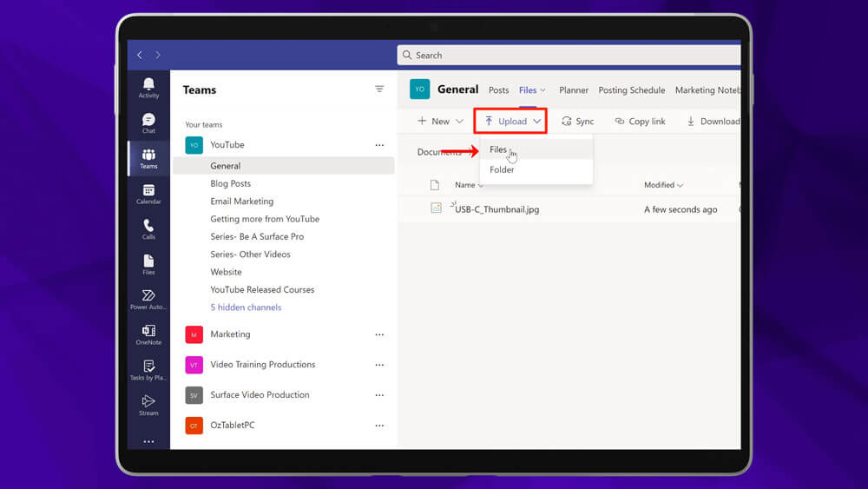
Task: Switch to the Posts tab
Action: coord(498,90)
